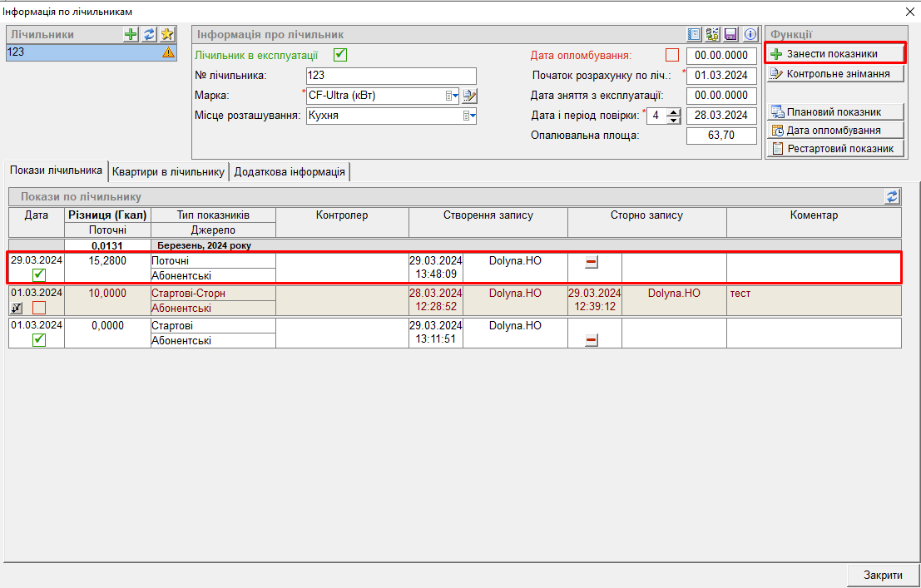Switch to the Квартири в лічильнику tab
Screen dimensions: 921x588
coord(169,171)
